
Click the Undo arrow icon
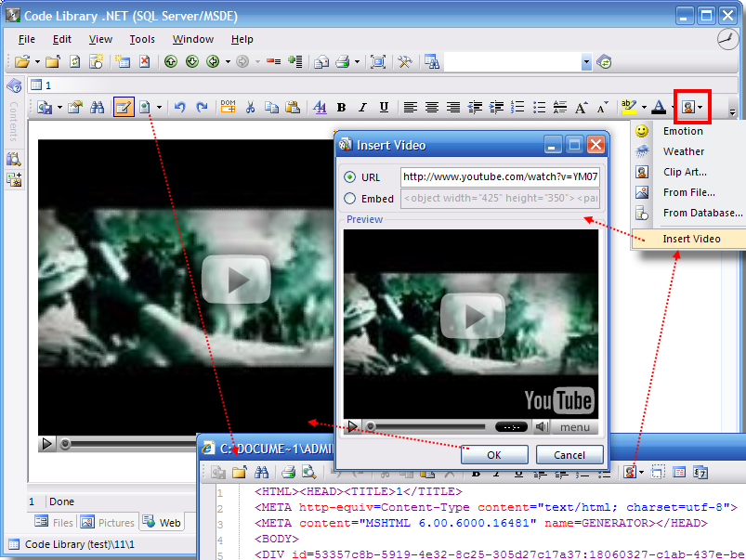pyautogui.click(x=180, y=108)
